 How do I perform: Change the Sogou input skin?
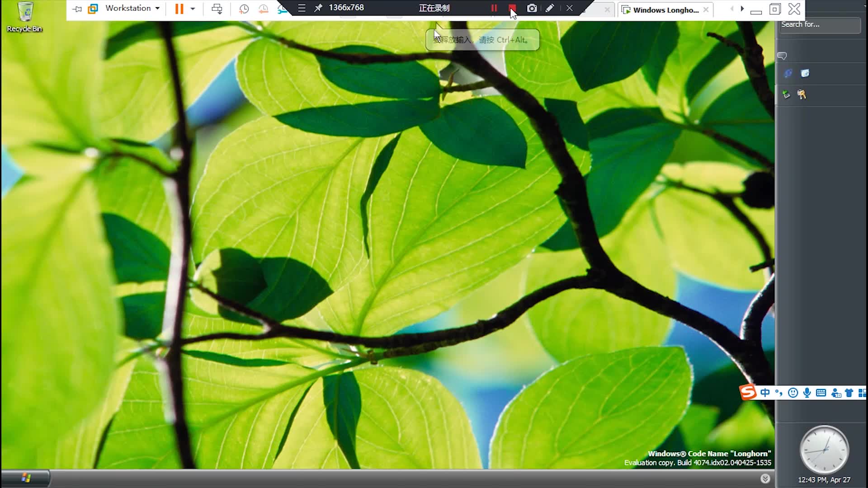click(x=849, y=393)
